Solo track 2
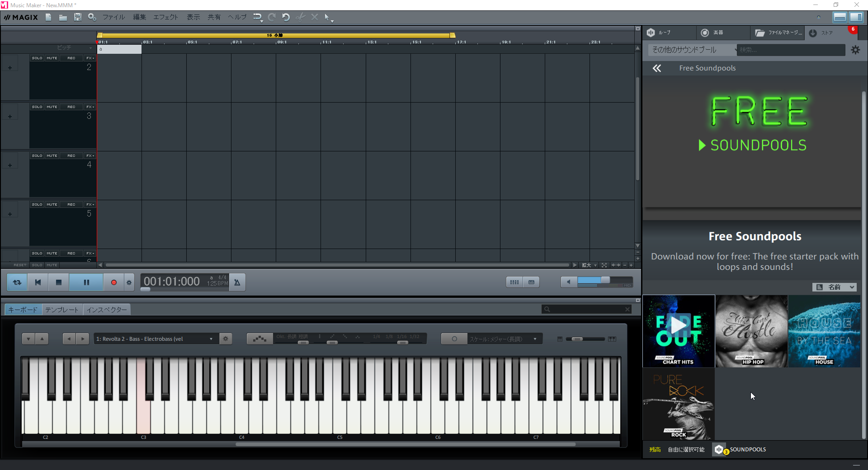 tap(37, 58)
